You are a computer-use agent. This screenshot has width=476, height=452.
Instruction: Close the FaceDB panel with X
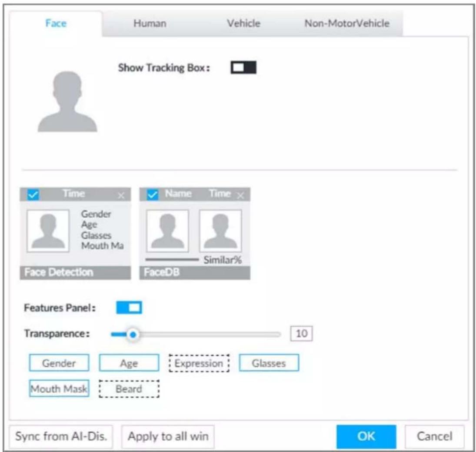pyautogui.click(x=240, y=195)
